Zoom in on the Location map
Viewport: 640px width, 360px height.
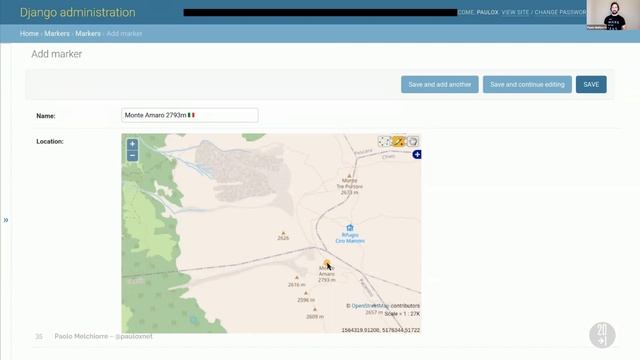132,144
